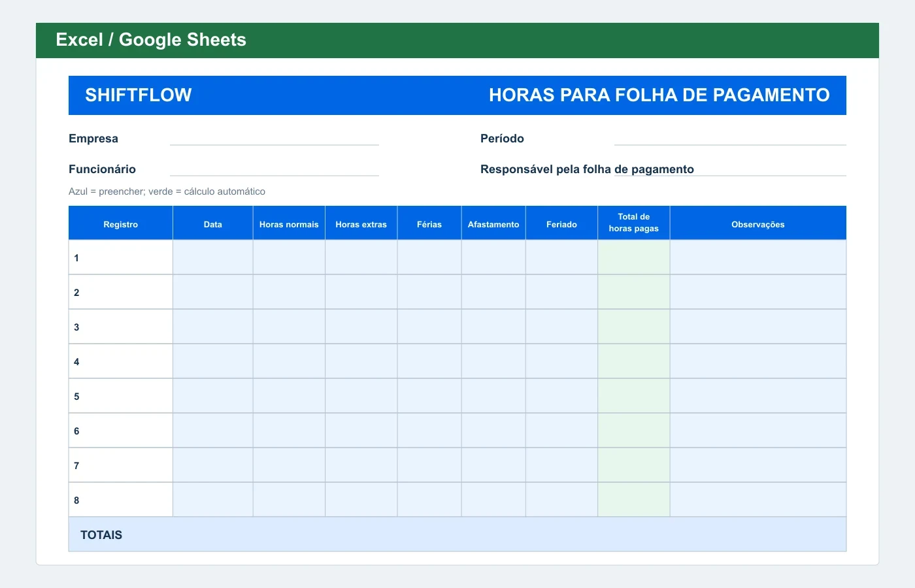
Task: Click the Afastamento cell in row 5
Action: pyautogui.click(x=493, y=396)
